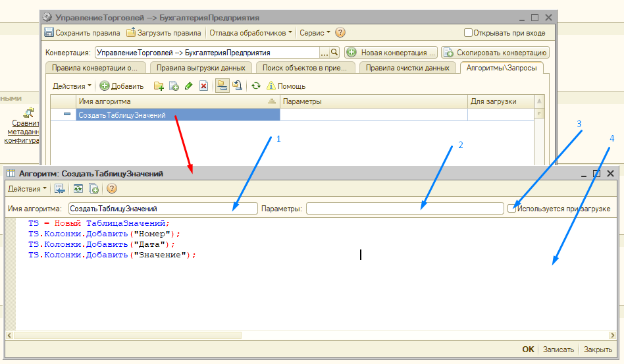The image size is (624, 364).
Task: Click the Для загрузки column header
Action: pyautogui.click(x=501, y=101)
